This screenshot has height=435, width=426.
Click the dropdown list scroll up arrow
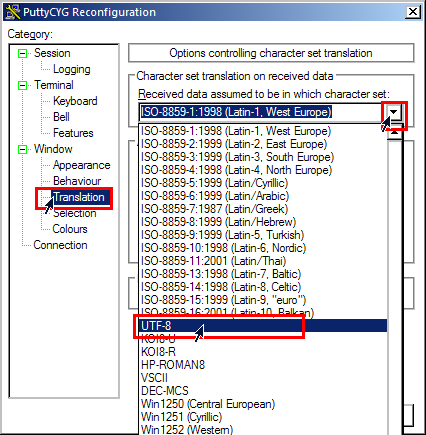(x=395, y=133)
